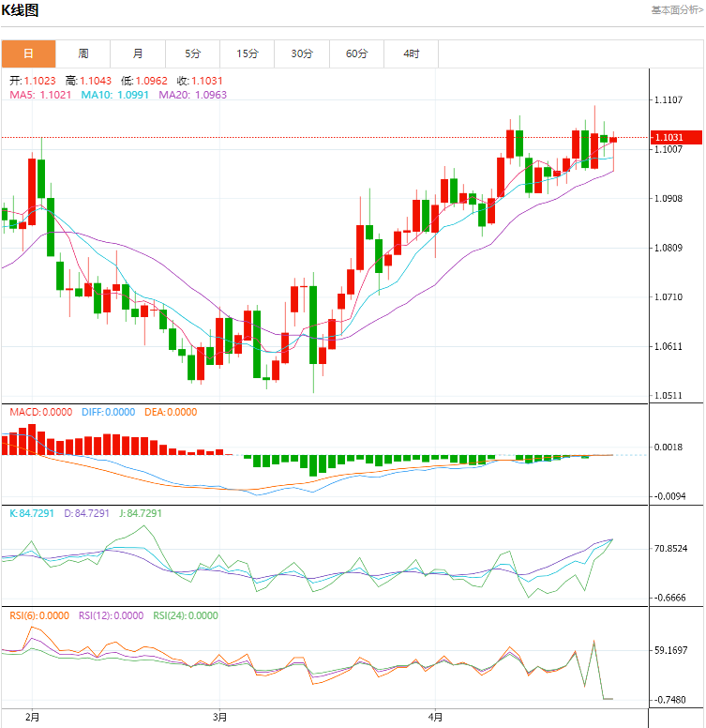Click the 1.1107 price axis label

668,99
